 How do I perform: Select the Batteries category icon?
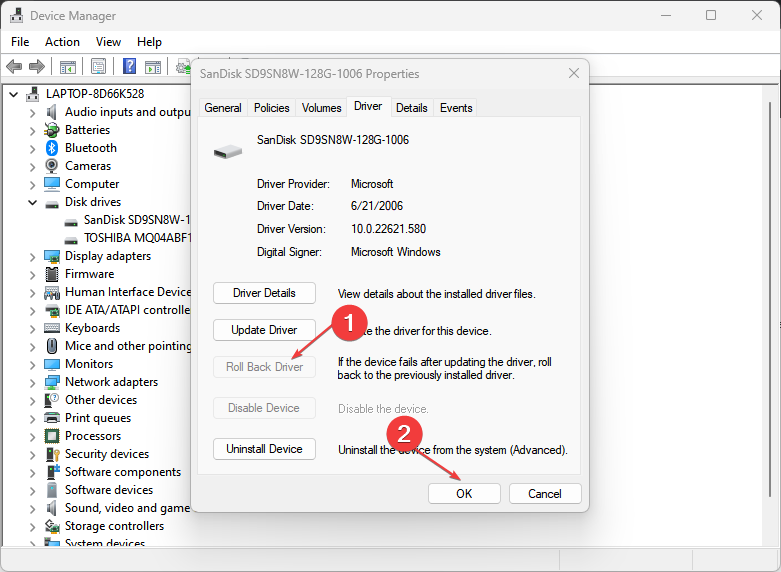(52, 131)
